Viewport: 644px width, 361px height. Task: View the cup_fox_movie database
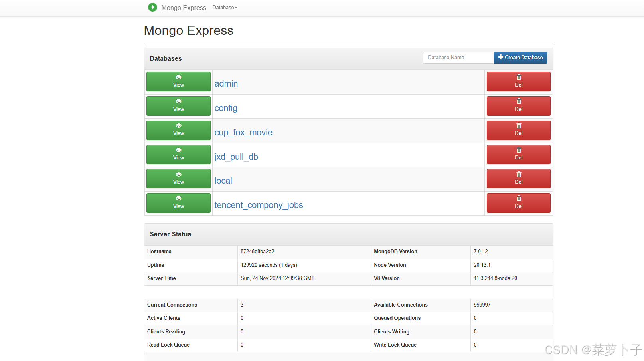(178, 130)
